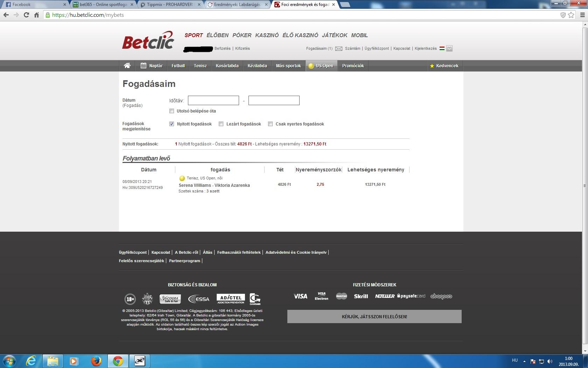This screenshot has height=368, width=588.
Task: Switch to the bet365 browser tab
Action: coord(103,5)
